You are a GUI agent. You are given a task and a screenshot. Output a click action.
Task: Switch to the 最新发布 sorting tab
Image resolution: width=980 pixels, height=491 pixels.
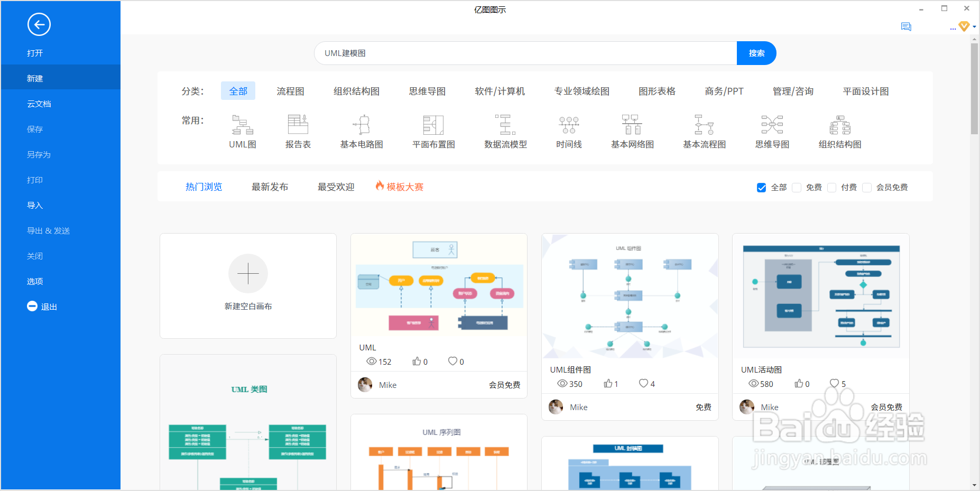click(x=270, y=186)
